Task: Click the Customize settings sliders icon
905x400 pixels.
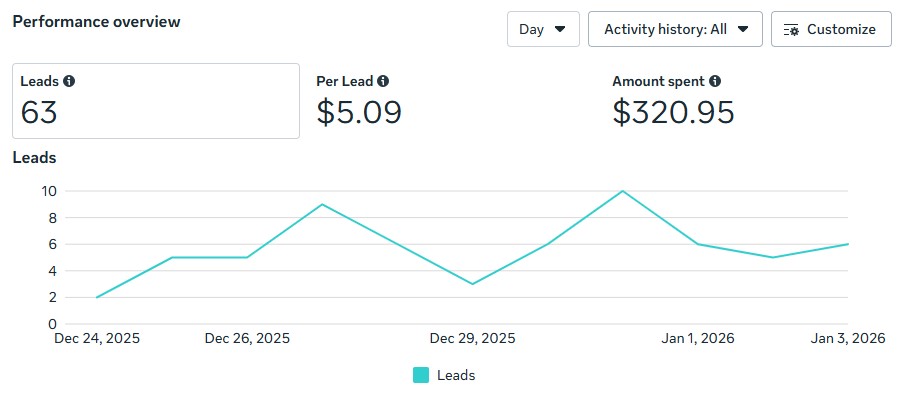Action: (792, 30)
